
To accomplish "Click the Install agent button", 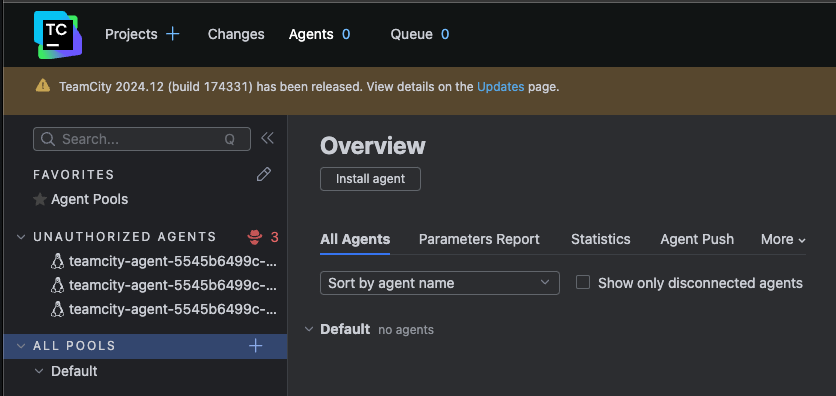I will tap(371, 179).
